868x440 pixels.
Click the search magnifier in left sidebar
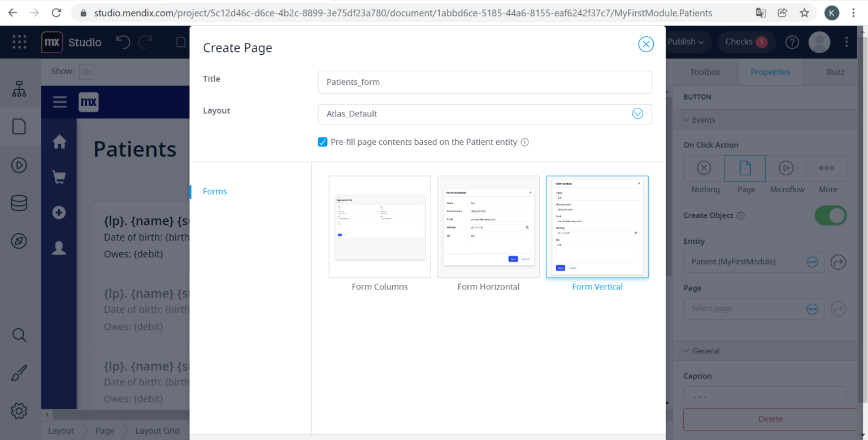[x=19, y=335]
